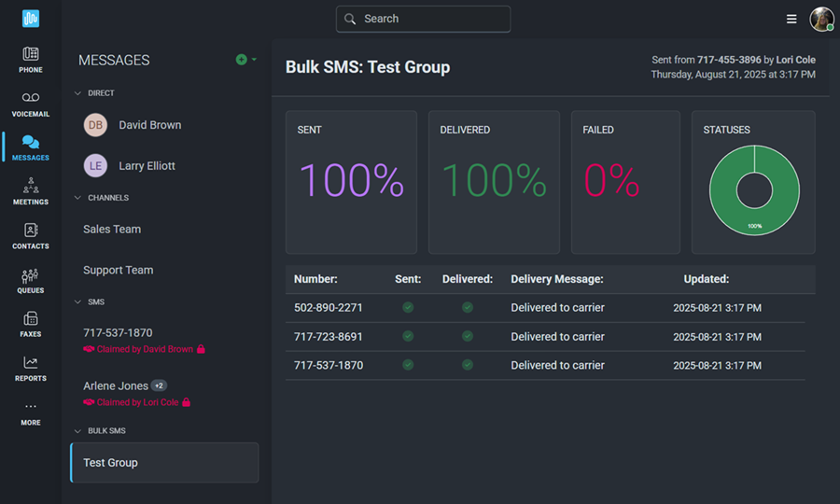840x504 pixels.
Task: Open the Sales Team channel
Action: [x=112, y=230]
